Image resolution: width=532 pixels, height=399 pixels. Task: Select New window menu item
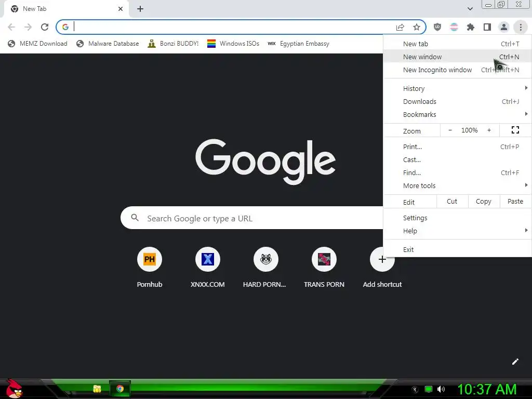(x=457, y=57)
